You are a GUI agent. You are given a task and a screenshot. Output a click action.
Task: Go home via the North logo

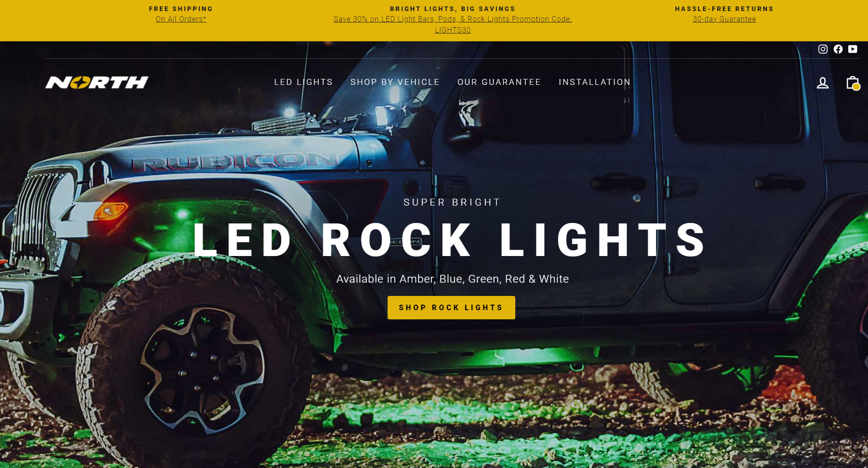click(x=97, y=82)
